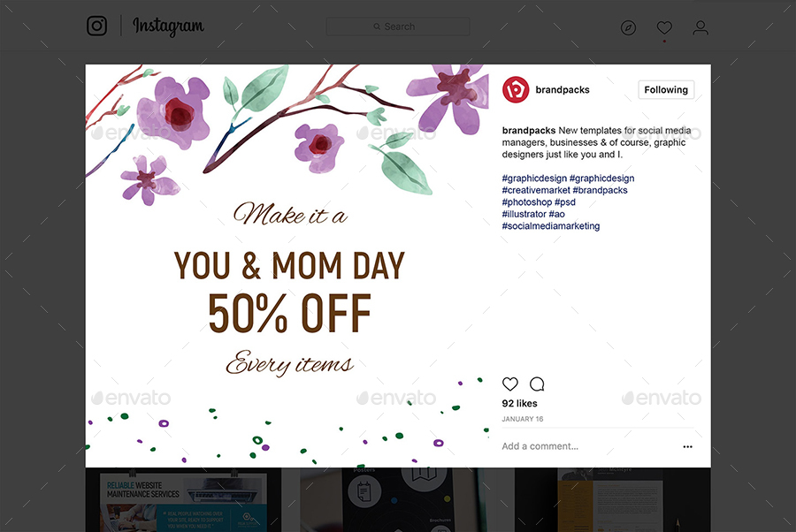Open your profile person icon
Image resolution: width=796 pixels, height=532 pixels.
tap(700, 27)
